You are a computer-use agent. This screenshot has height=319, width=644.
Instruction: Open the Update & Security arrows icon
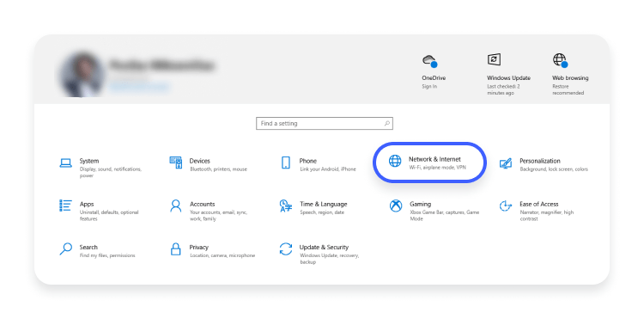(286, 248)
